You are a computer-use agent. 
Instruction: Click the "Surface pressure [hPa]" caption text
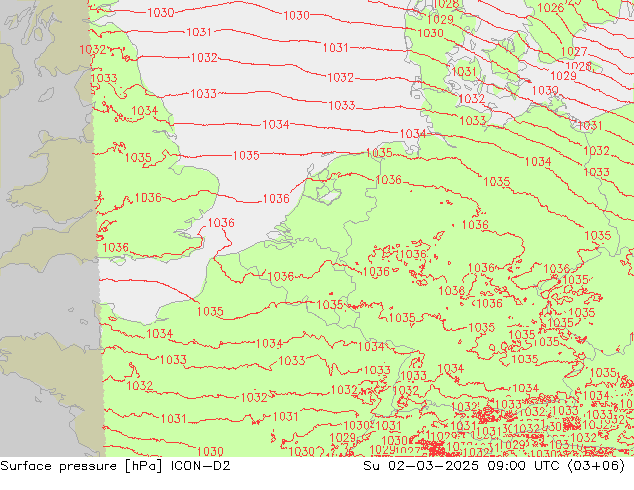tap(82, 466)
